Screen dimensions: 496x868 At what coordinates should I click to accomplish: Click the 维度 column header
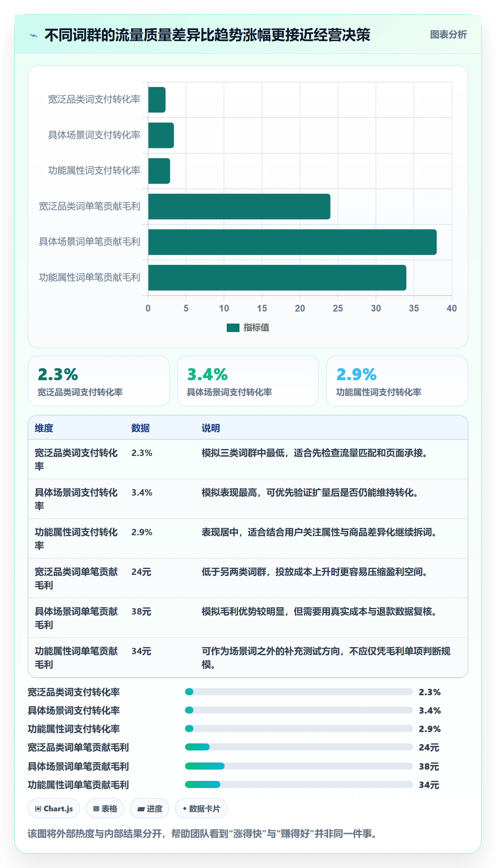point(44,428)
